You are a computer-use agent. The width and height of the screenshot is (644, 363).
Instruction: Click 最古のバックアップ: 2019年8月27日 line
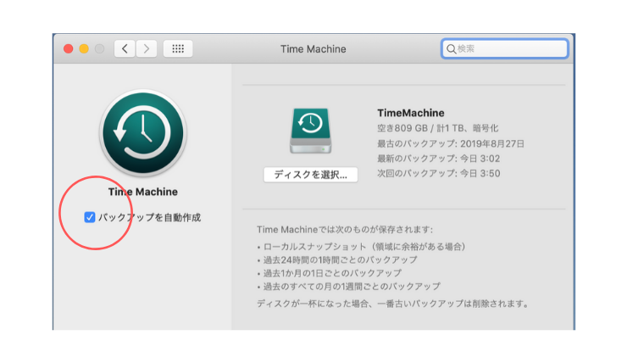tap(451, 144)
